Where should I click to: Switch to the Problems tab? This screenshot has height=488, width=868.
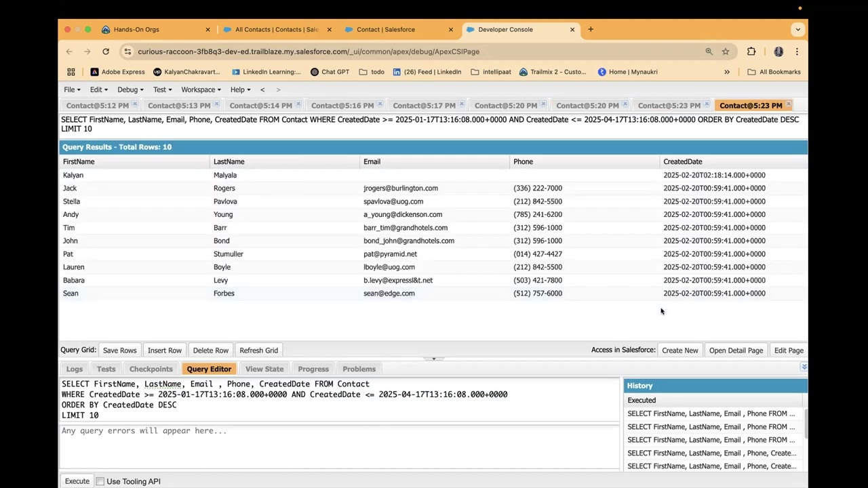359,369
